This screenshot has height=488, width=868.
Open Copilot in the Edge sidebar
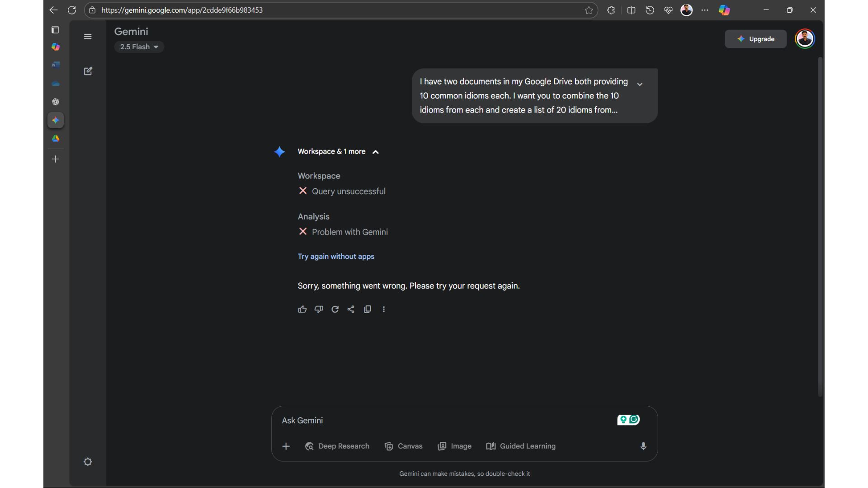pos(56,47)
